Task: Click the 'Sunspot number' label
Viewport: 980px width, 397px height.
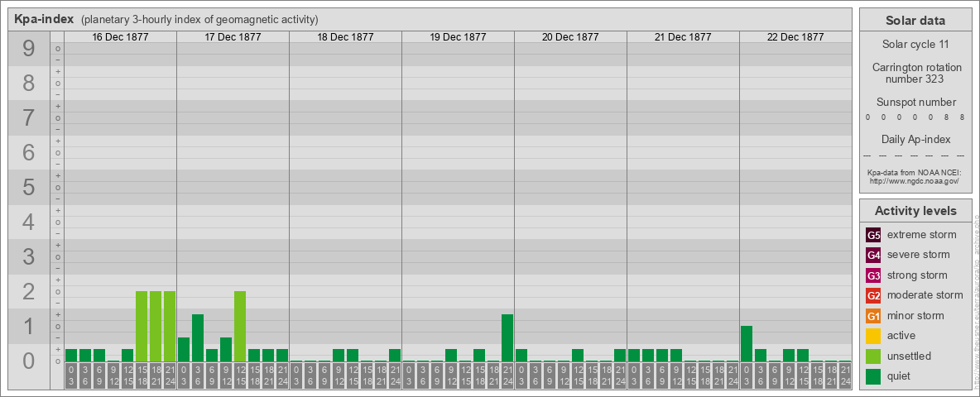Action: pyautogui.click(x=915, y=103)
